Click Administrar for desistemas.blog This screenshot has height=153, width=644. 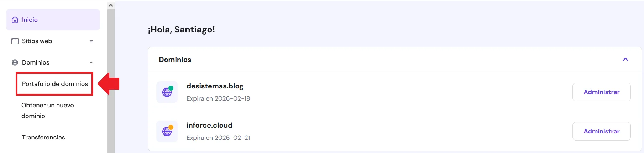coord(601,92)
